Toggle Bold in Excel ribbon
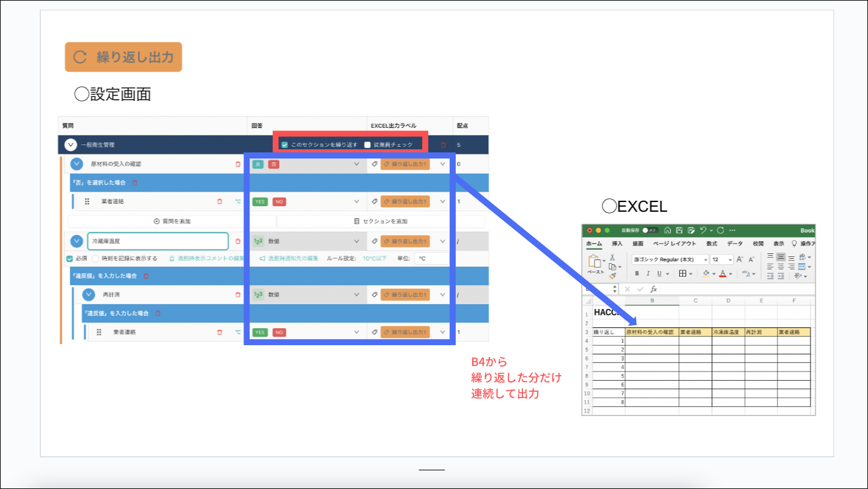The width and height of the screenshot is (868, 489). 637,274
